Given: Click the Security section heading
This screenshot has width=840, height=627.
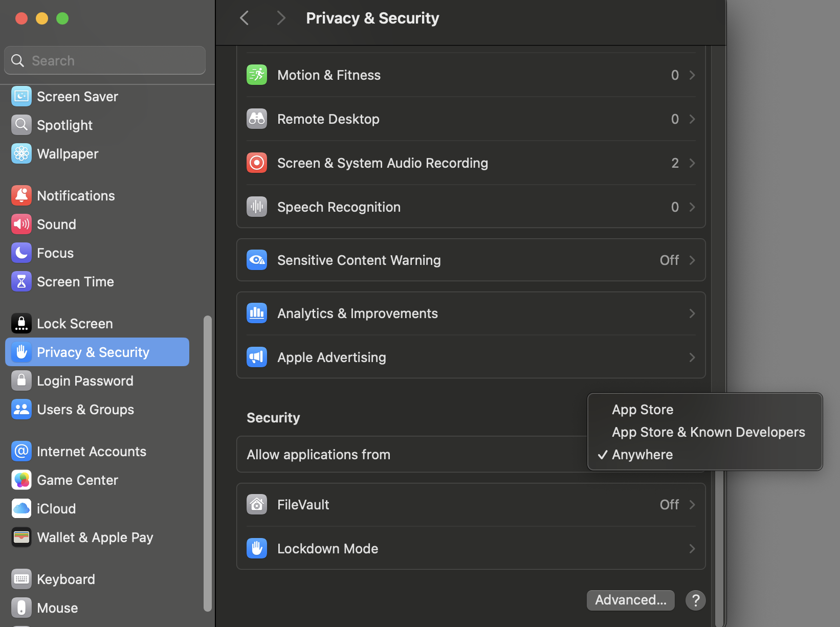Looking at the screenshot, I should [x=273, y=417].
